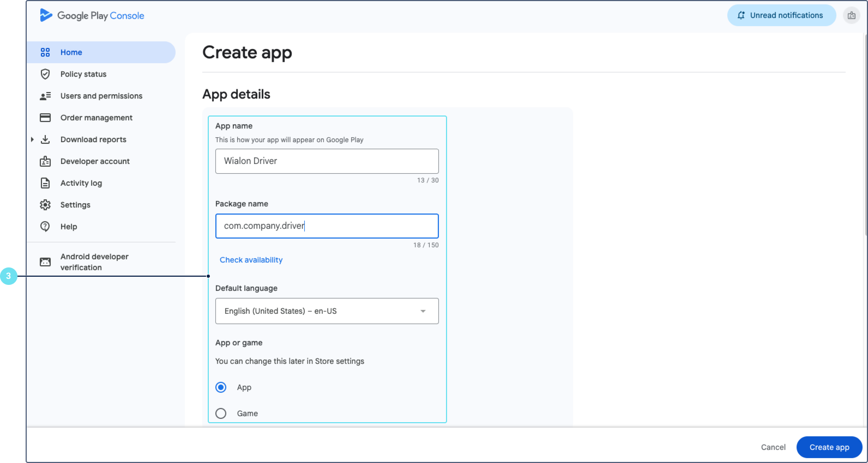Expand the Download reports submenu arrow
This screenshot has height=463, width=868.
[x=32, y=139]
